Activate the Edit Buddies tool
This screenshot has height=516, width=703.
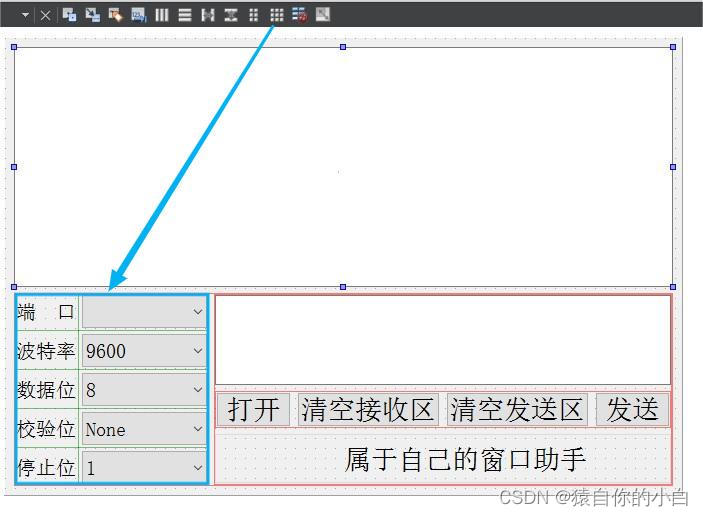pos(115,15)
